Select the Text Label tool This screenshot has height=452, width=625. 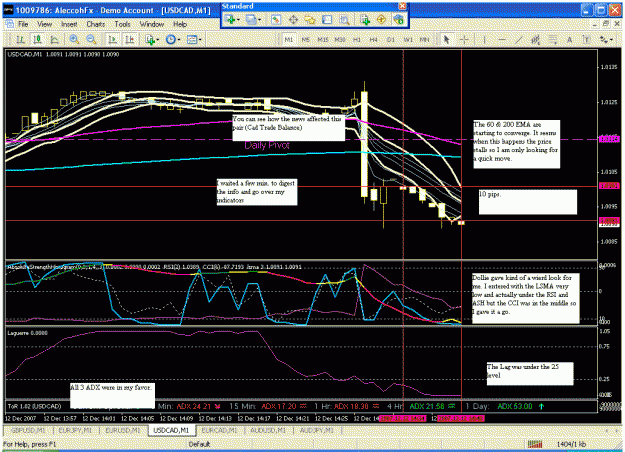[x=586, y=39]
